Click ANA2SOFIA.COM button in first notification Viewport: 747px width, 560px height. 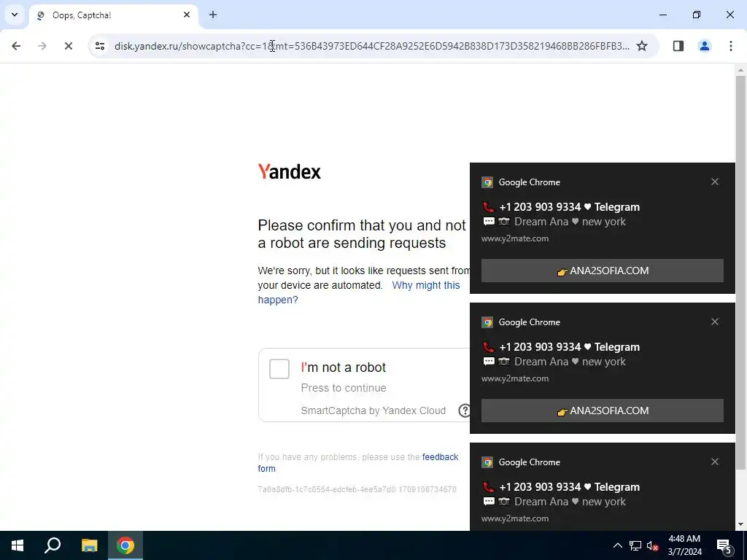point(602,271)
